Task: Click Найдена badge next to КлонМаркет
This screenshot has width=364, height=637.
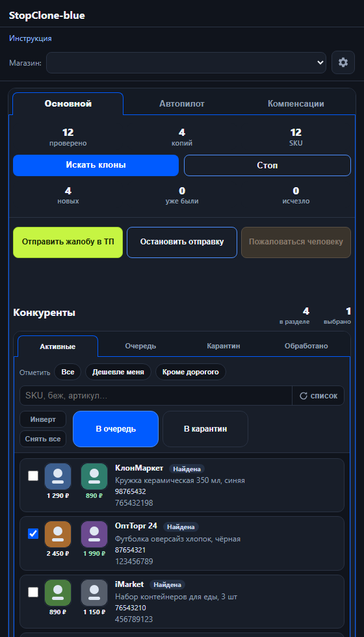Action: click(187, 469)
